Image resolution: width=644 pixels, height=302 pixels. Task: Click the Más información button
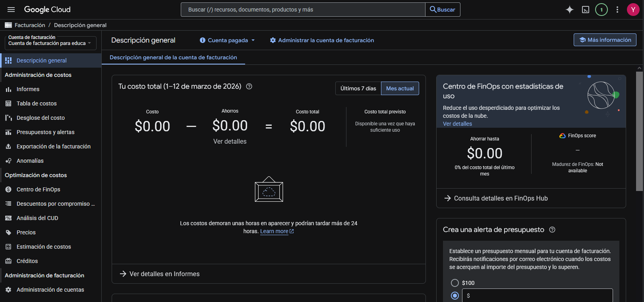pos(605,40)
